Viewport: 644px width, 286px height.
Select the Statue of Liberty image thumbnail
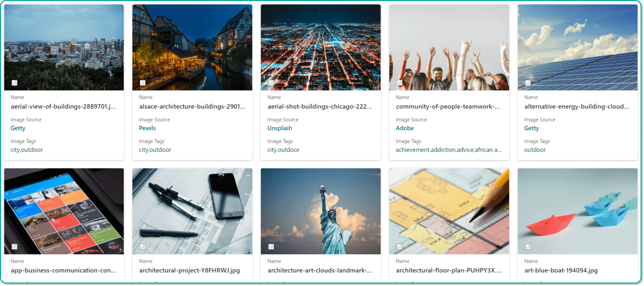(x=320, y=211)
